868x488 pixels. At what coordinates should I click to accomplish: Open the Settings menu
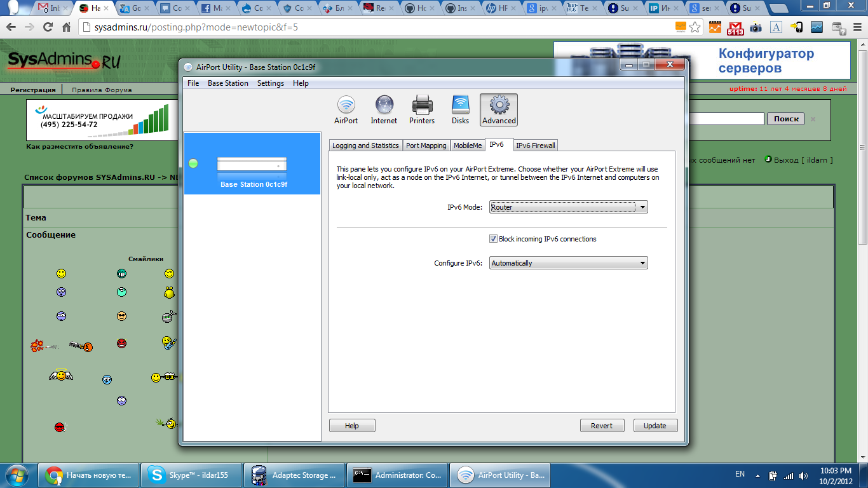click(271, 83)
